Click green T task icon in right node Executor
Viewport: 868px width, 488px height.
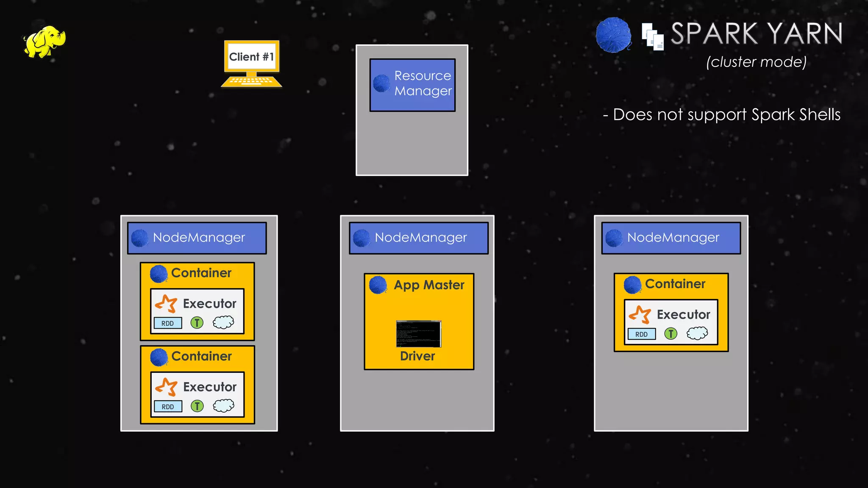(670, 334)
